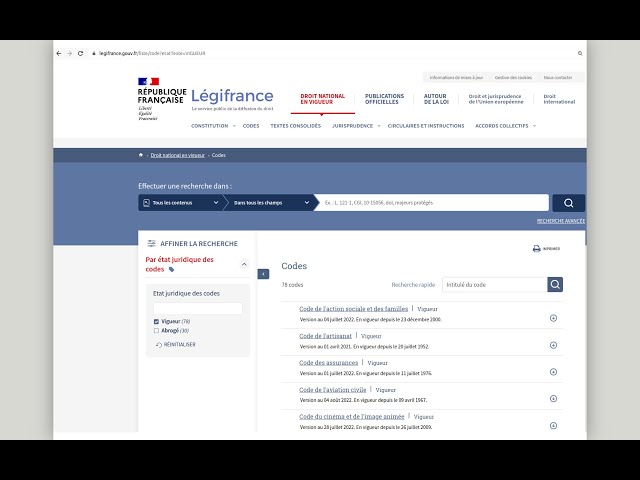Screen dimensions: 640x480
Task: Click the Réinitialiser reset icon
Action: tap(158, 344)
